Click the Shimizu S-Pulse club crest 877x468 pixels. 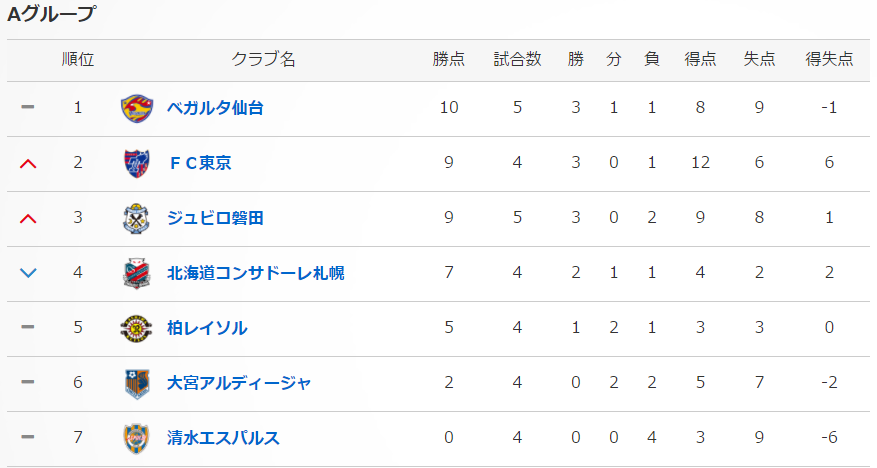point(137,438)
